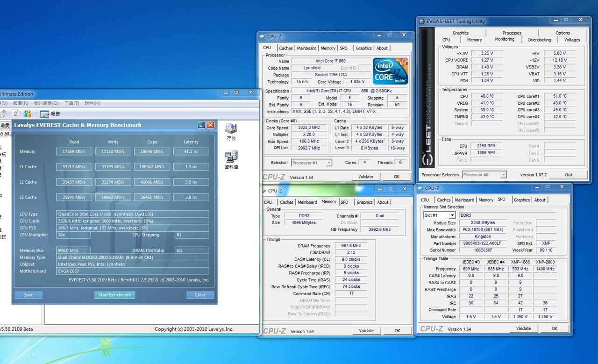Click title bar icon of CPU-Z SPD window

(420, 188)
